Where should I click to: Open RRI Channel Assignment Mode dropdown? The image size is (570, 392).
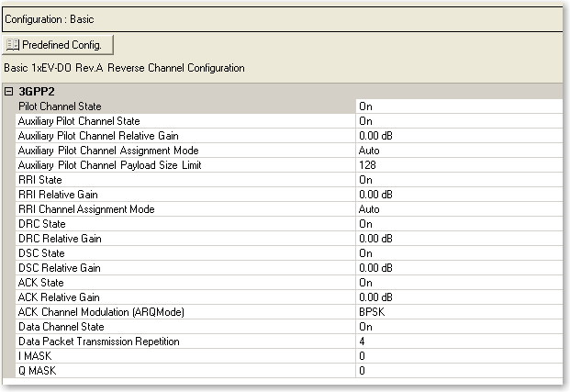(x=457, y=209)
